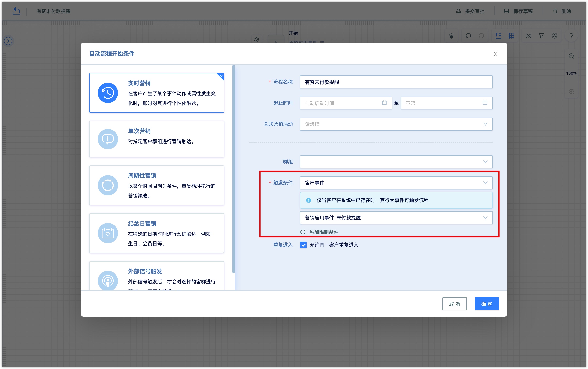The height and width of the screenshot is (369, 588).
Task: Click the zoom-out magnifier icon
Action: tap(571, 56)
